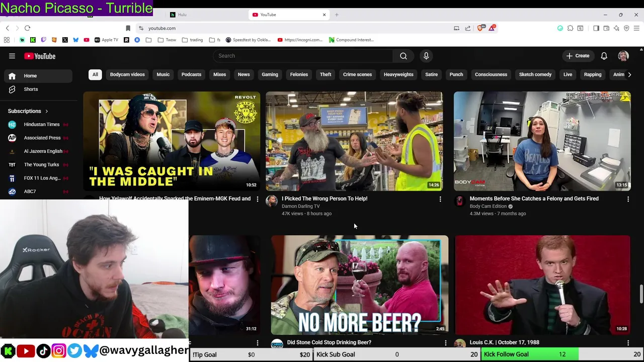Open options for Stone Cold beer video
This screenshot has height=362, width=644.
(445, 343)
